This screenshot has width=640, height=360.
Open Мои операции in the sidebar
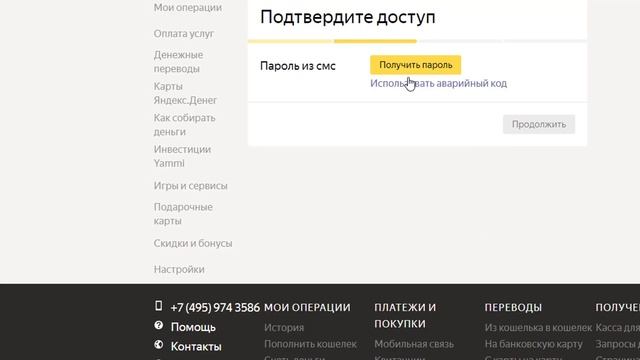coord(188,7)
